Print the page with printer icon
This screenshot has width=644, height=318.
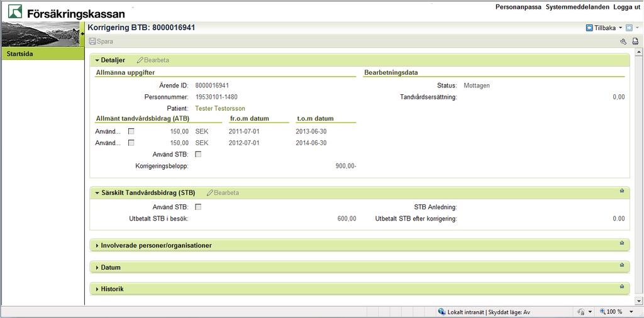pyautogui.click(x=635, y=41)
